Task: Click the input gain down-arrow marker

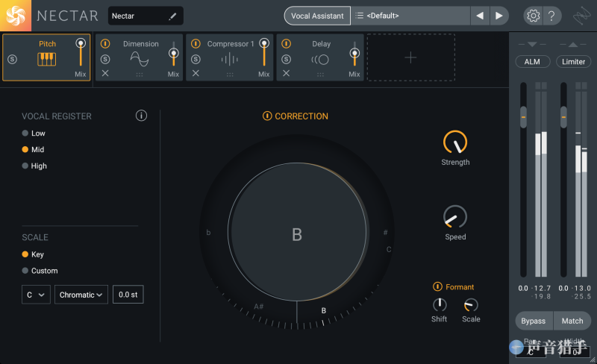Action: (x=532, y=44)
